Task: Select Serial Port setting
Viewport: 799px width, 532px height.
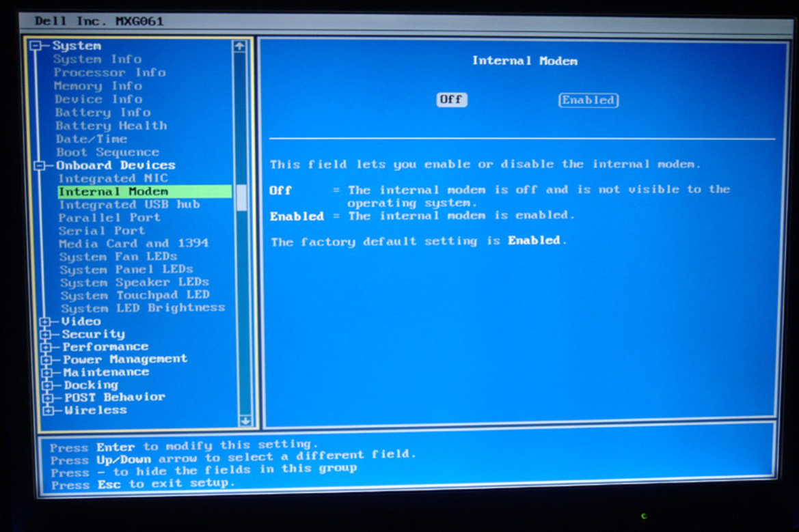Action: point(101,231)
